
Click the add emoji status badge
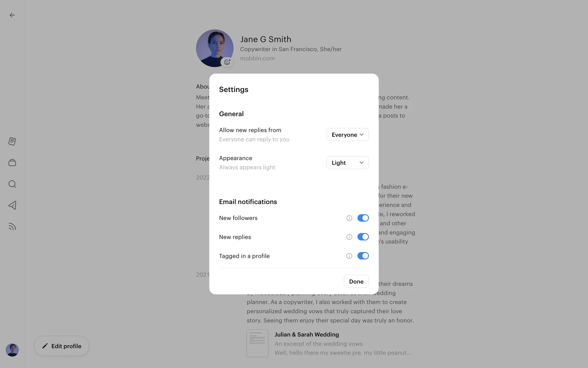(x=227, y=62)
